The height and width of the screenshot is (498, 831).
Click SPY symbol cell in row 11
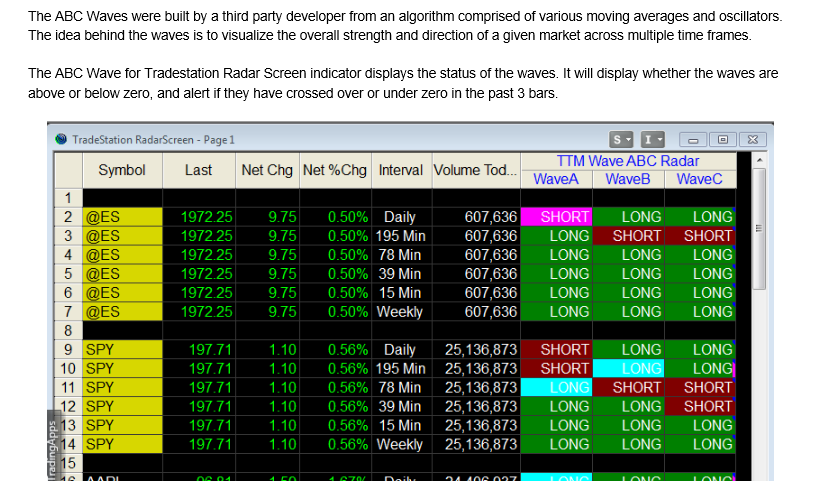[x=122, y=387]
